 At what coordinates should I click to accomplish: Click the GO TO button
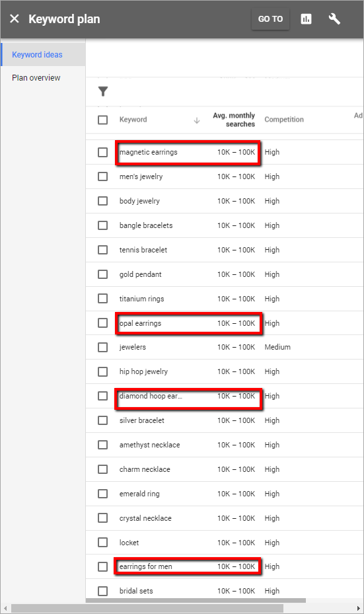pos(270,19)
